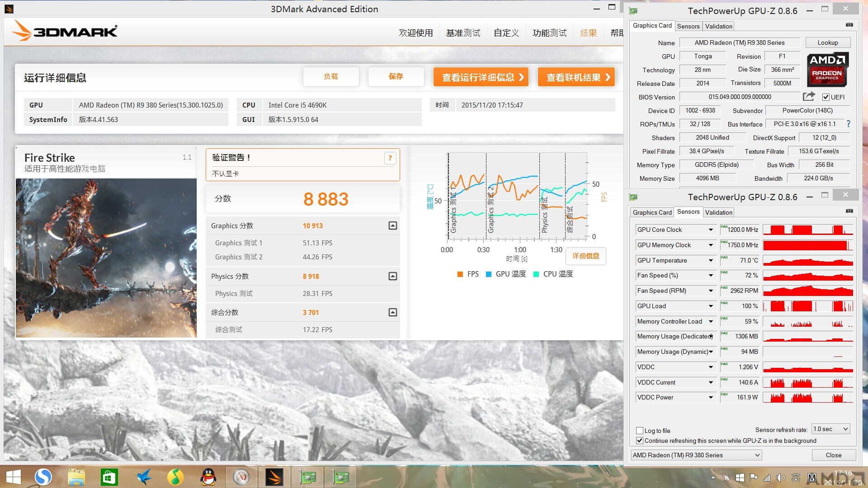Screen dimensions: 868x488
Task: Click the Action Center flag tray icon
Action: 753,478
